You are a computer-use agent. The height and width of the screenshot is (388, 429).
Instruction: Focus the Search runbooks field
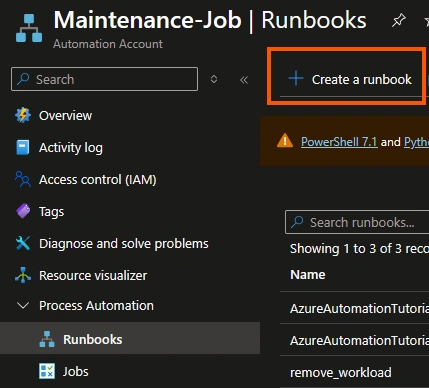(357, 222)
